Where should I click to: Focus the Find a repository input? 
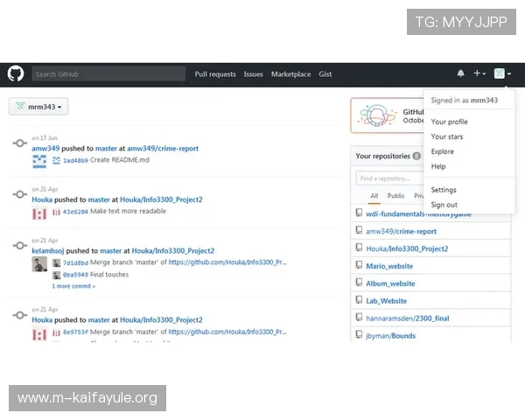389,178
